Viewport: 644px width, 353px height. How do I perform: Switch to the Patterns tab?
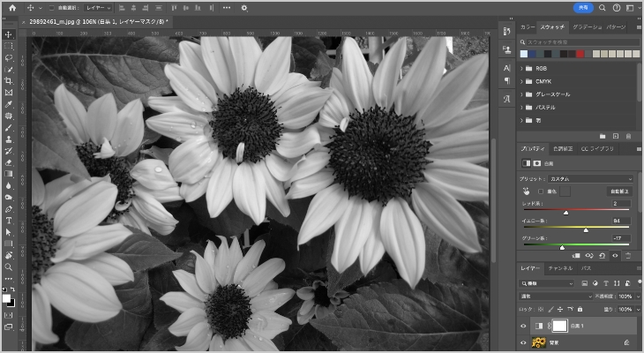pyautogui.click(x=616, y=27)
